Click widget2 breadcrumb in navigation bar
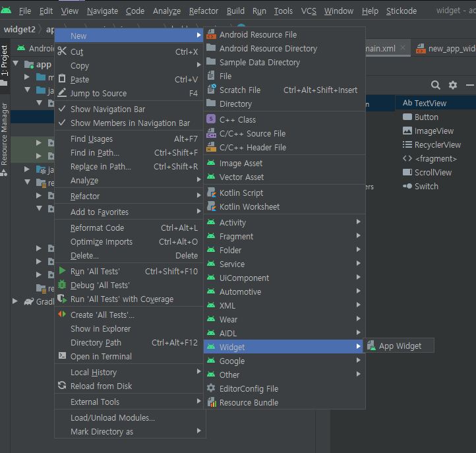 click(x=20, y=30)
